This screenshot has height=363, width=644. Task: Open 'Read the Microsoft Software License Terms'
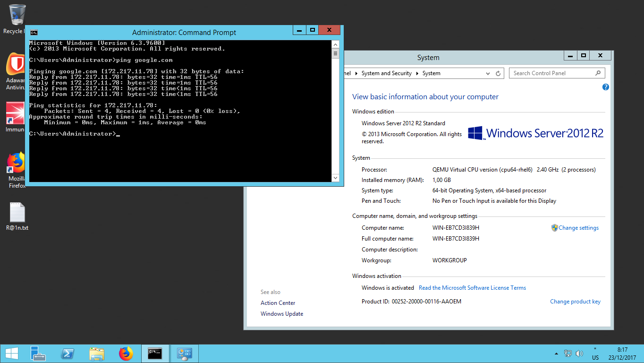(472, 288)
